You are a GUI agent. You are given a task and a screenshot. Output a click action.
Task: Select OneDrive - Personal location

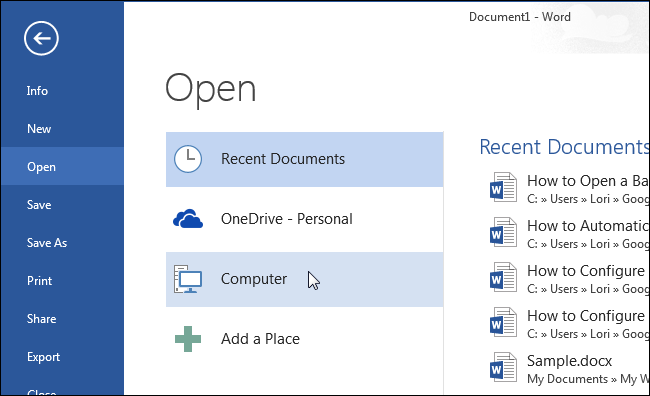304,219
